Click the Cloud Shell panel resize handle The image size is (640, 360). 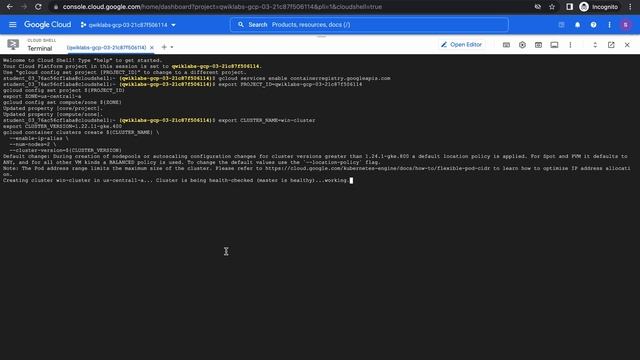click(321, 36)
